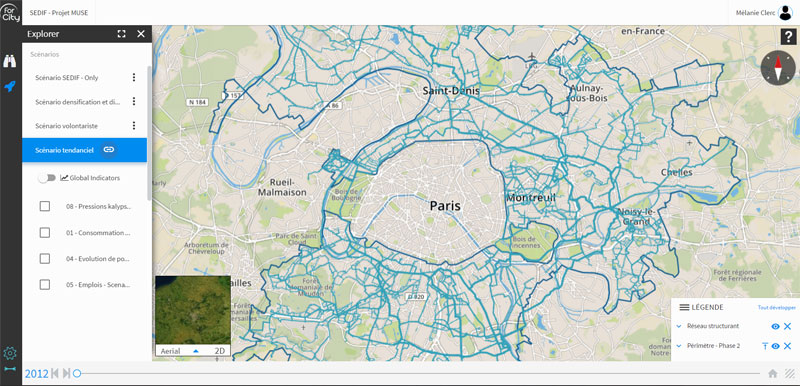Open user profile avatar for Mélanie Clerc
800x386 pixels.
click(785, 13)
